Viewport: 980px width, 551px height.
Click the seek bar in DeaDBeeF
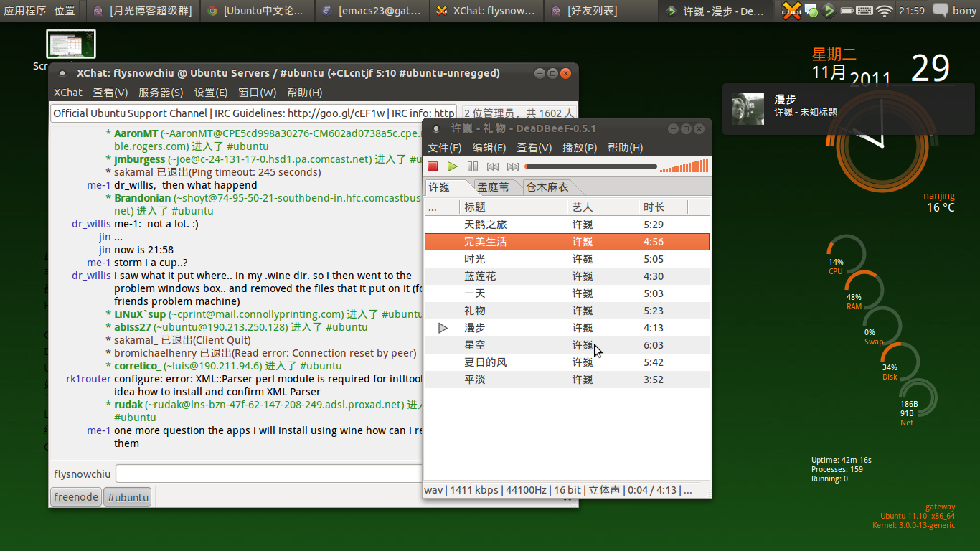coord(590,166)
